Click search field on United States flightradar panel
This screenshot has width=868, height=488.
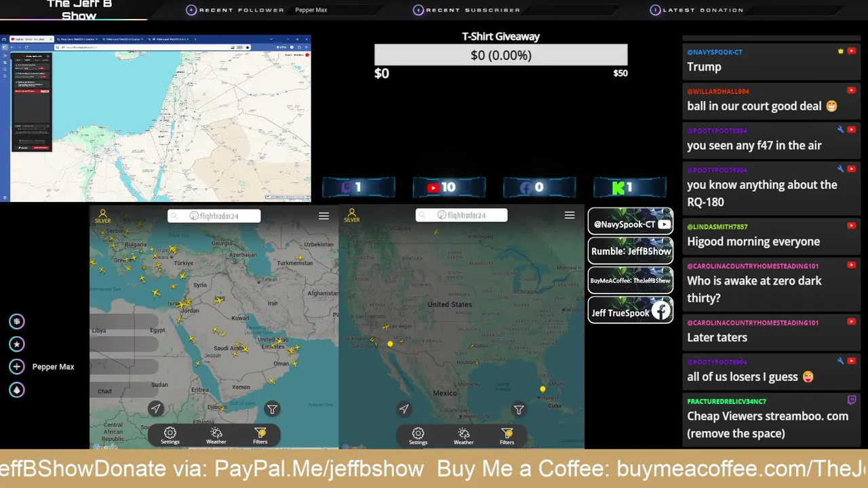[x=462, y=215]
